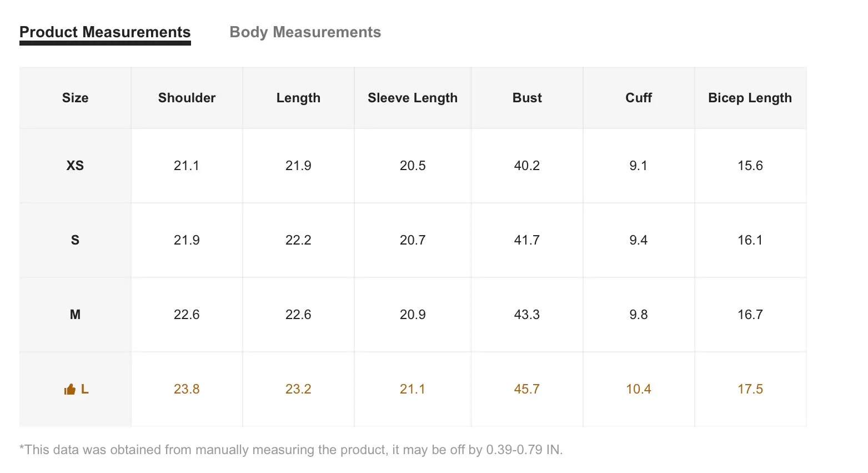Click the L bicep length value 17.5

click(x=750, y=389)
